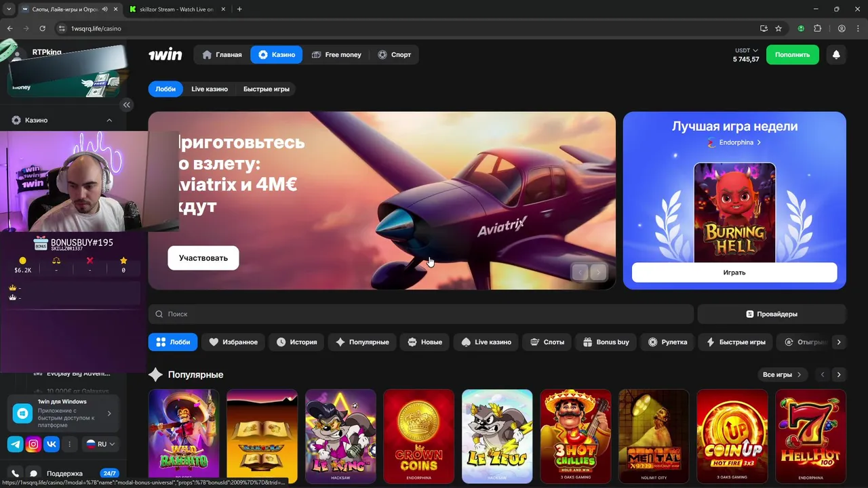Show more social links menu
The height and width of the screenshot is (488, 868).
69,444
